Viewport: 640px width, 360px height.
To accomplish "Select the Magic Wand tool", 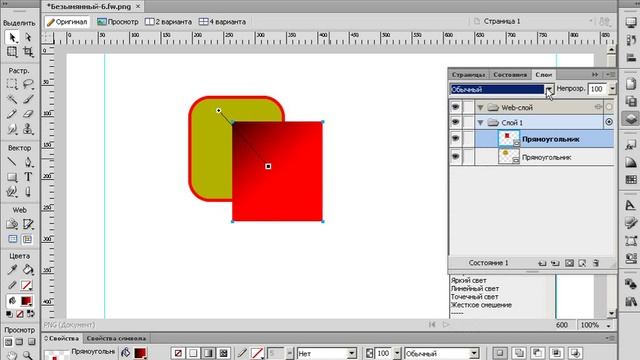I will 12,99.
